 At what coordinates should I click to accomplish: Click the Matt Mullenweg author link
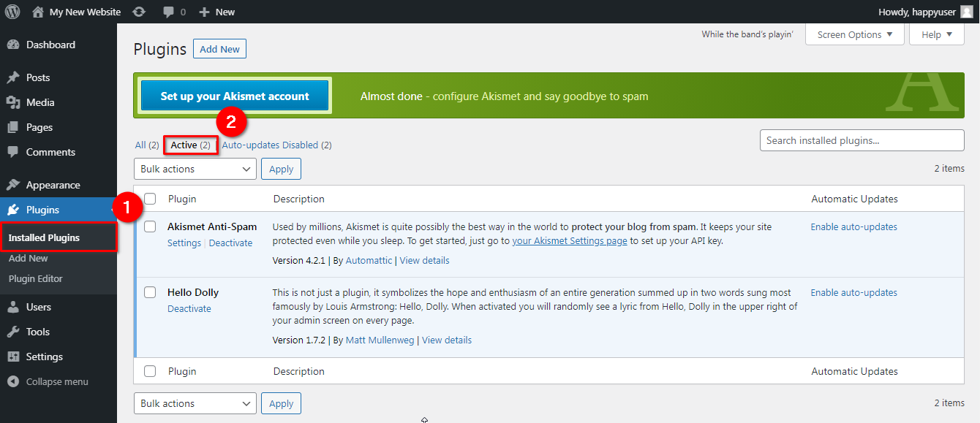[x=380, y=340]
